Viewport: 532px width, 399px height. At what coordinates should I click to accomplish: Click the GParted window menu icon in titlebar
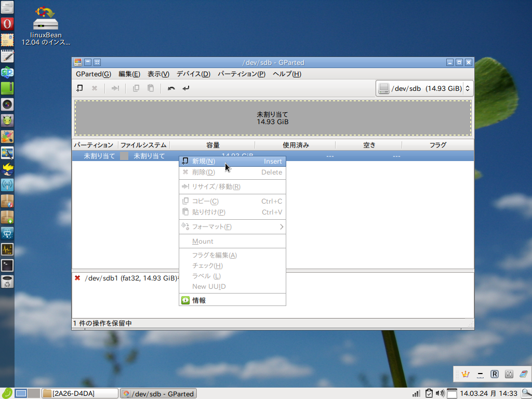pyautogui.click(x=78, y=62)
